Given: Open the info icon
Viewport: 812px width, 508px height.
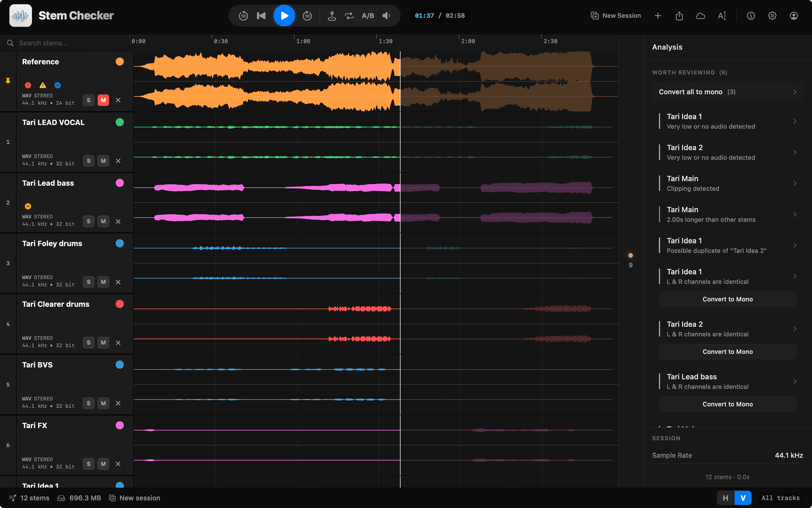Looking at the screenshot, I should [x=751, y=15].
